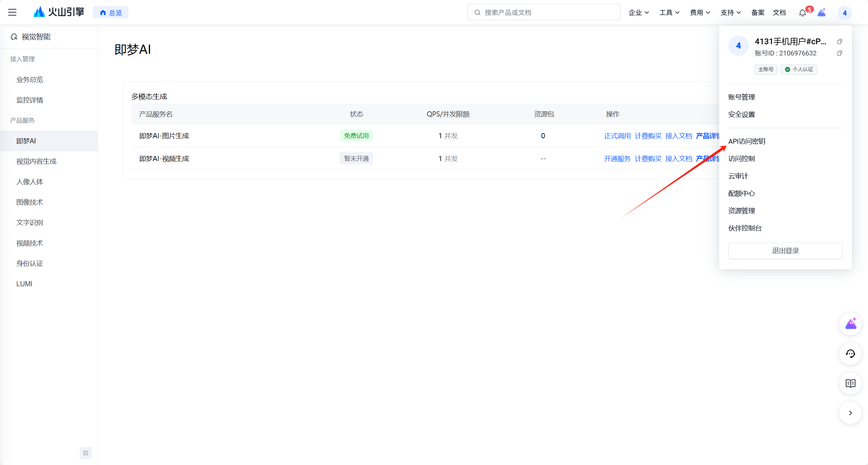Screen dimensions: 868x465
Task: Click 计费购买 for 即梦AI-图片生成
Action: tap(648, 136)
